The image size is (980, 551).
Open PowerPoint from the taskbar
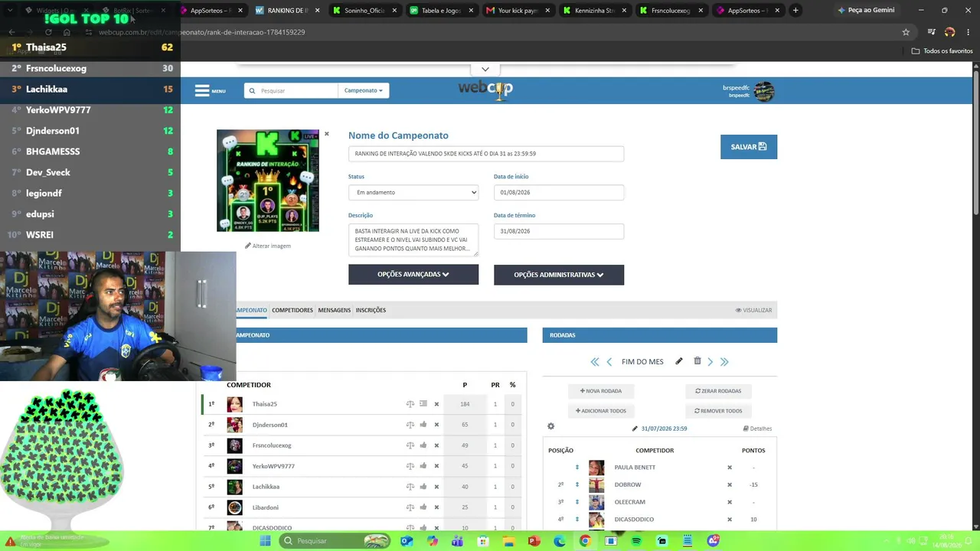[534, 541]
